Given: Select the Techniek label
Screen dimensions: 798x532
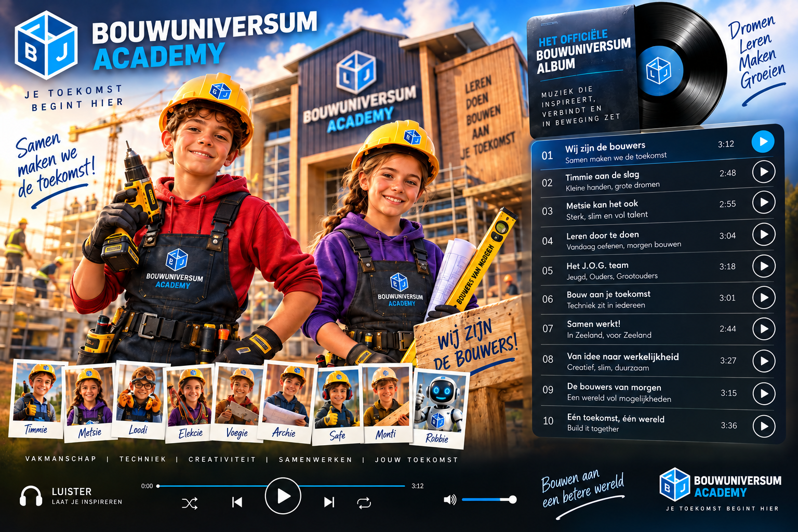Looking at the screenshot, I should click(143, 459).
